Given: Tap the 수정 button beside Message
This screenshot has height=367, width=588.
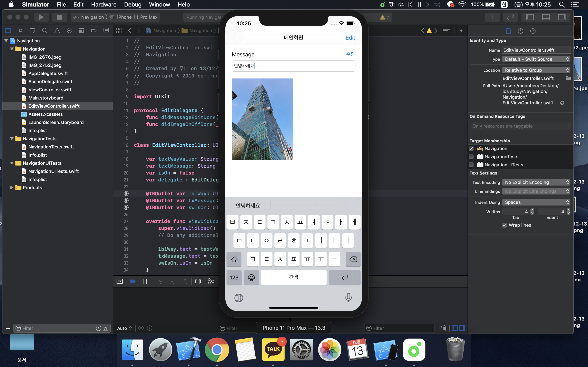Looking at the screenshot, I should click(350, 54).
